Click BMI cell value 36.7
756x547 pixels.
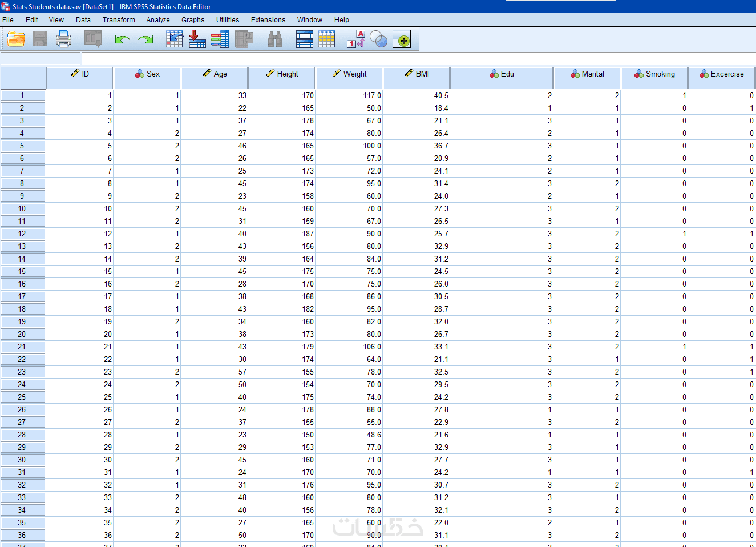(x=417, y=146)
